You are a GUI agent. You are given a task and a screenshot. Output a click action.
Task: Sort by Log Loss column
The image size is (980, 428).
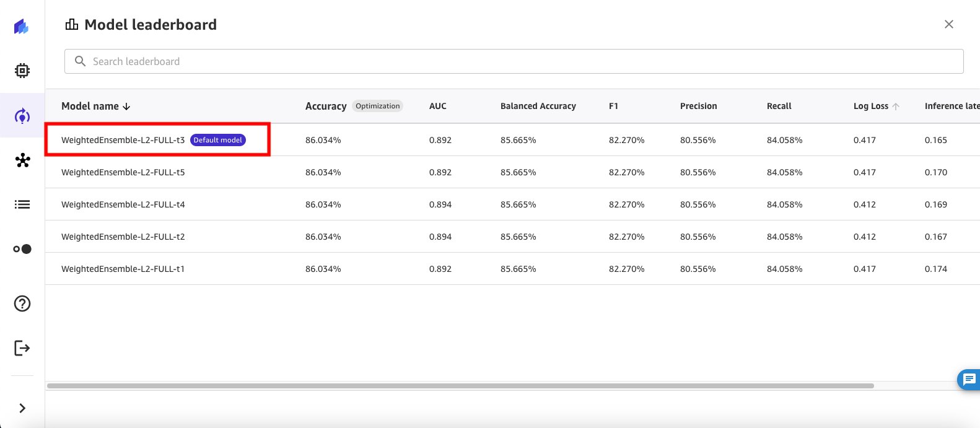pos(876,106)
